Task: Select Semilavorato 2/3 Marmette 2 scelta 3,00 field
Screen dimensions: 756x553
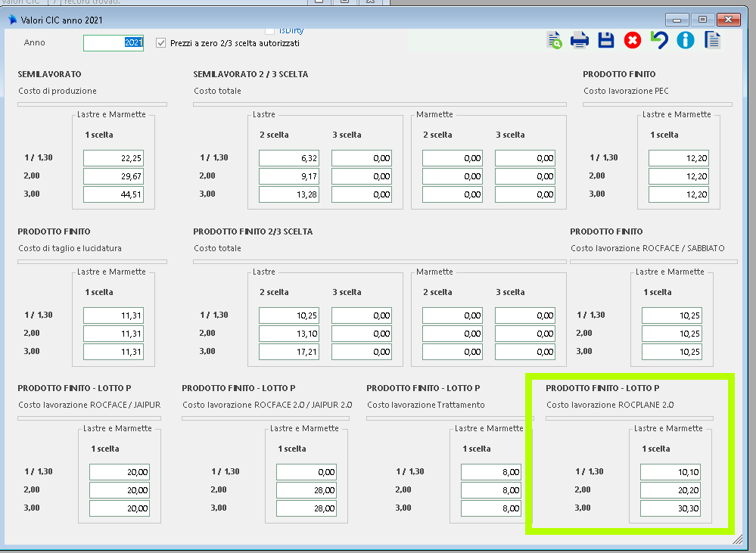Action: [x=453, y=194]
